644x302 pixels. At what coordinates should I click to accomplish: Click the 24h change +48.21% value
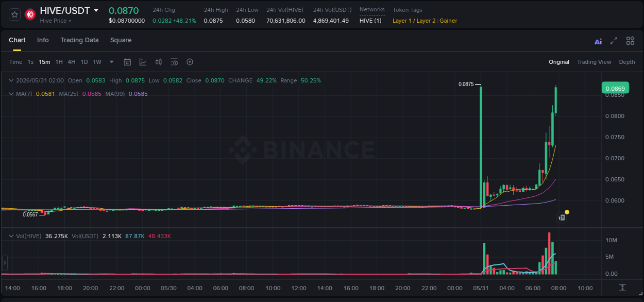184,21
